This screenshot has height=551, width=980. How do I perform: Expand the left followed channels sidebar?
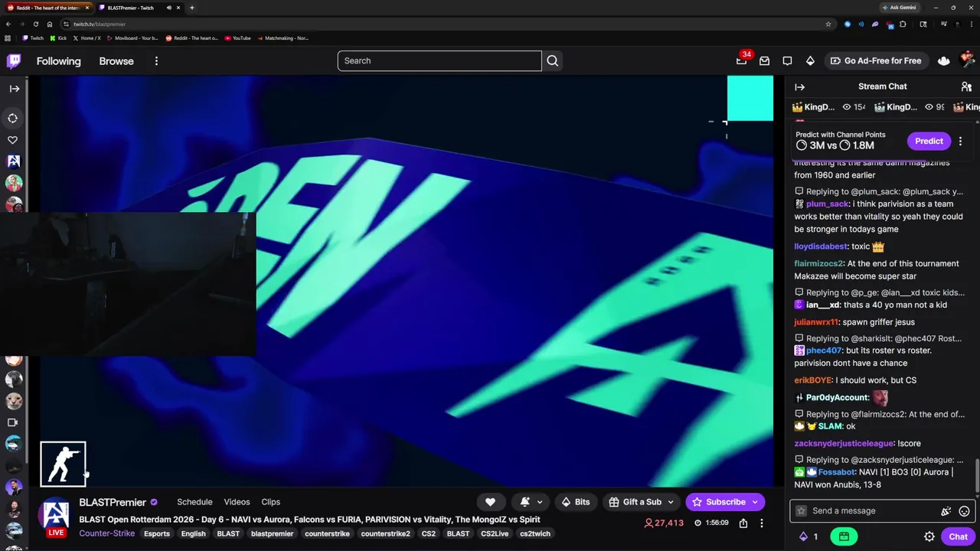[x=14, y=89]
